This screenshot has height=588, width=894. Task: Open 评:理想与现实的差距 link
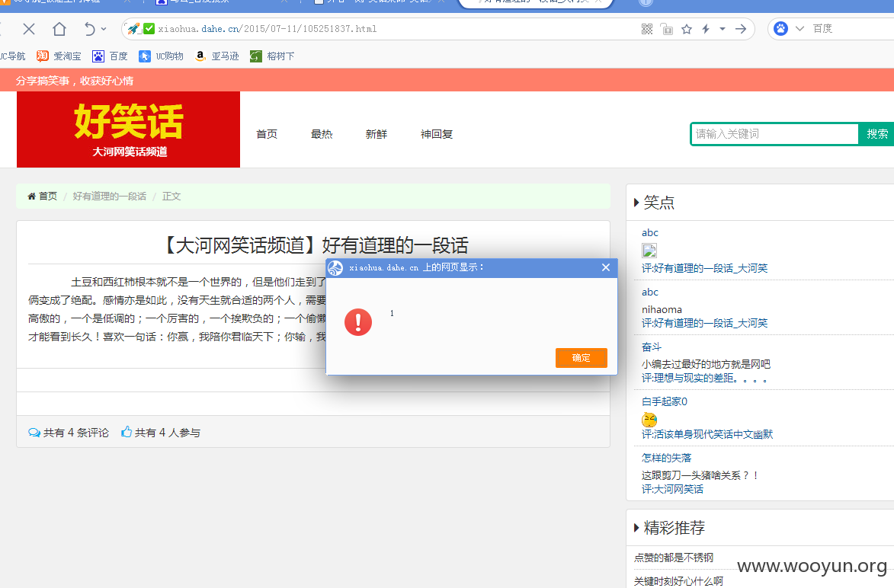click(704, 378)
